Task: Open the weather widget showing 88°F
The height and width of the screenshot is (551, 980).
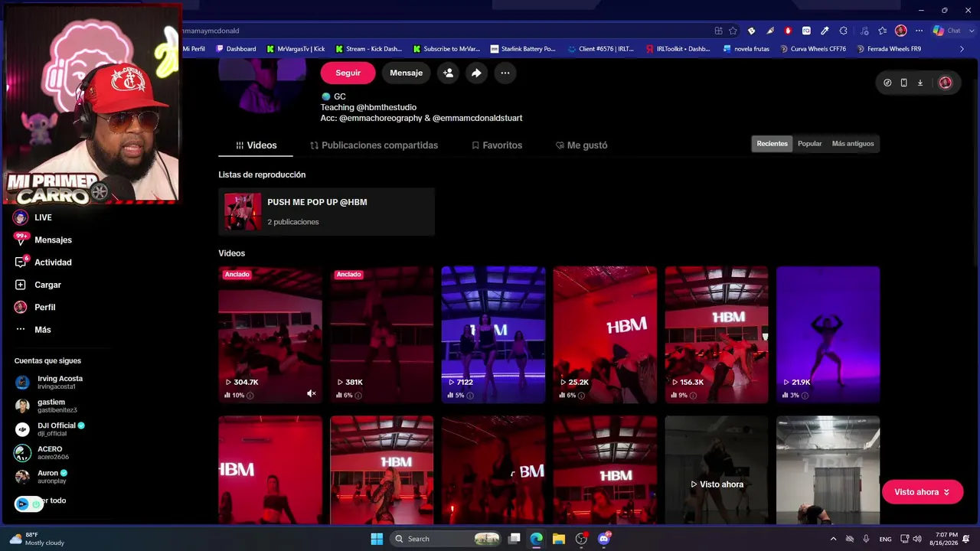Action: (37, 539)
